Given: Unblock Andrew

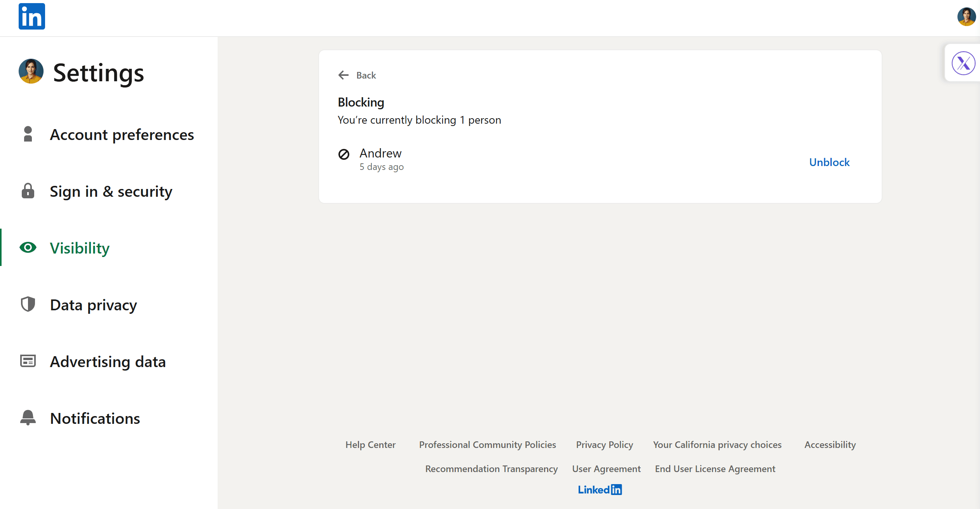Looking at the screenshot, I should pos(829,162).
